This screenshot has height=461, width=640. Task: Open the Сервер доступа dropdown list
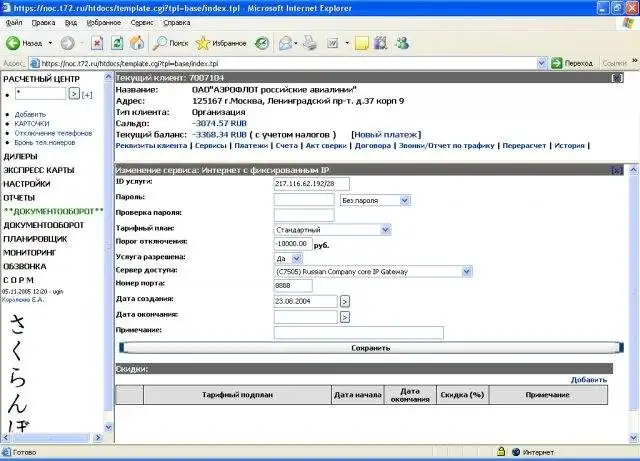click(371, 270)
